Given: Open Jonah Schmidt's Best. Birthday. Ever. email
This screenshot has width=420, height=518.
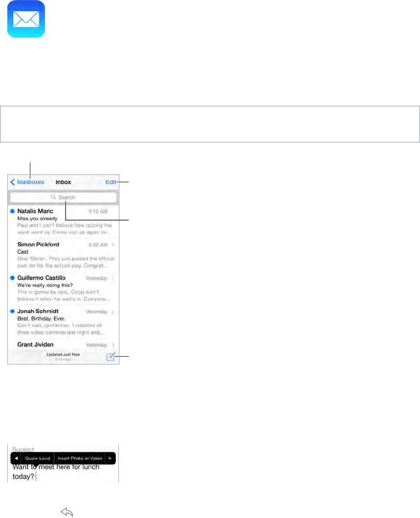Looking at the screenshot, I should (x=63, y=322).
